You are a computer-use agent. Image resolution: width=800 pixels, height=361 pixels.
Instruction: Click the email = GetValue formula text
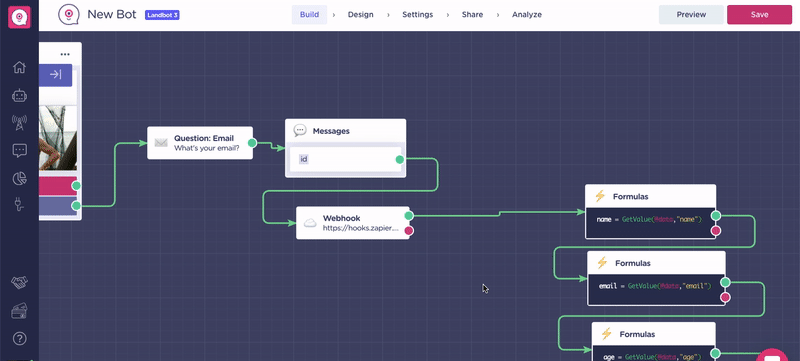pyautogui.click(x=655, y=286)
